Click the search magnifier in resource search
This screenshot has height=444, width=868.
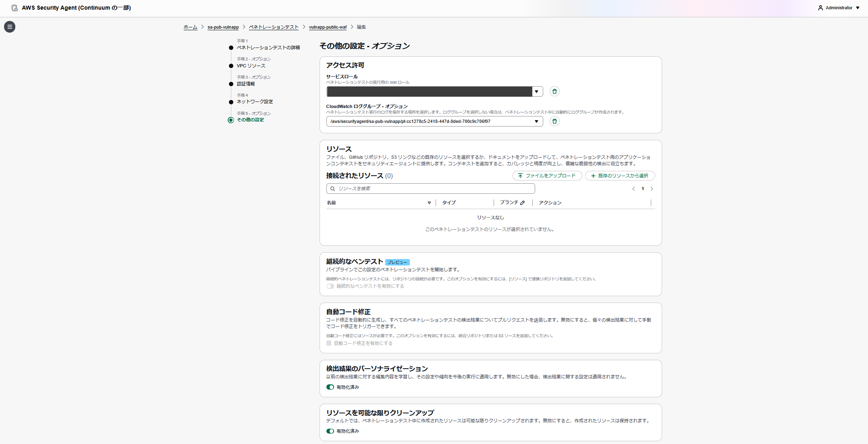click(333, 189)
